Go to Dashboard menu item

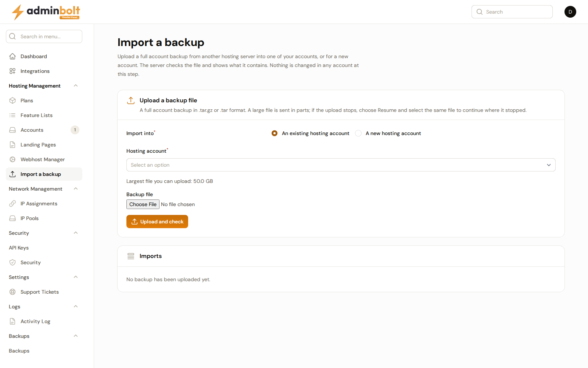44,56
